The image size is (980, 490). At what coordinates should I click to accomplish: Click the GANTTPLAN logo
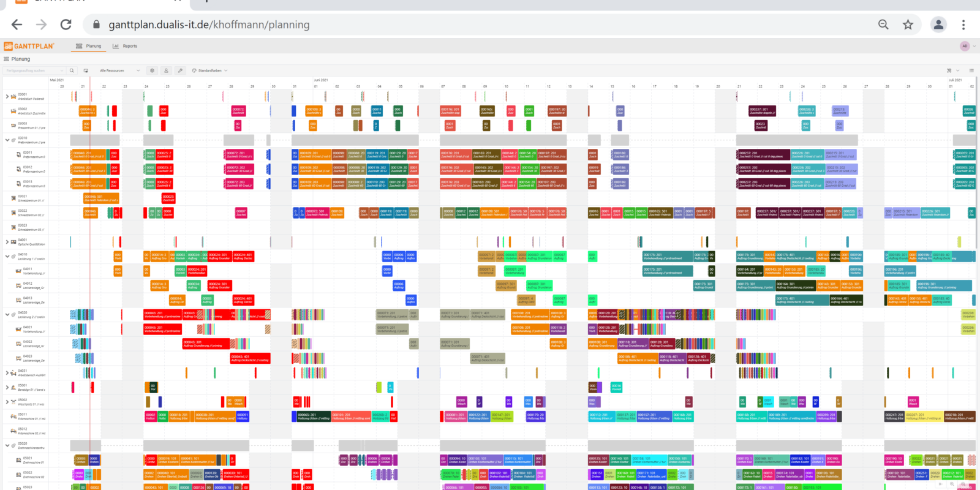29,46
